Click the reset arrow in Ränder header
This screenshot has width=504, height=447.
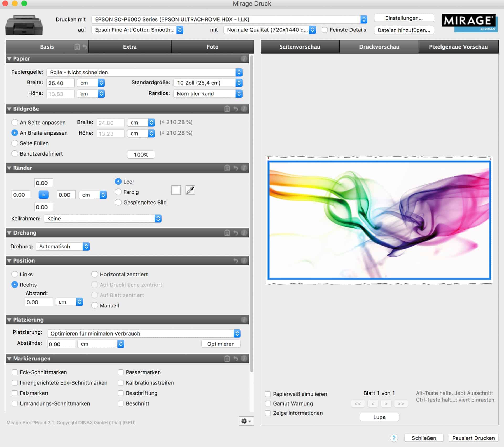236,168
